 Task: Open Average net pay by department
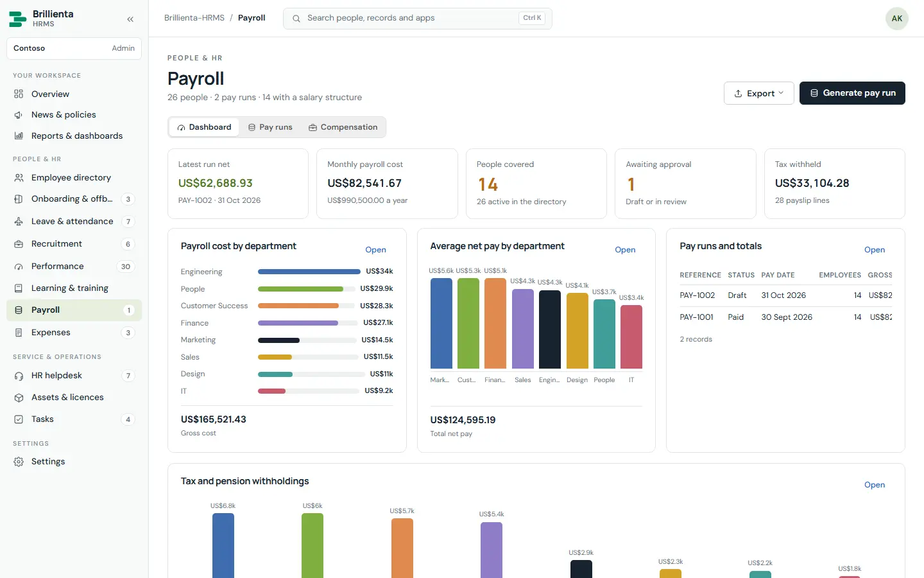(x=625, y=250)
